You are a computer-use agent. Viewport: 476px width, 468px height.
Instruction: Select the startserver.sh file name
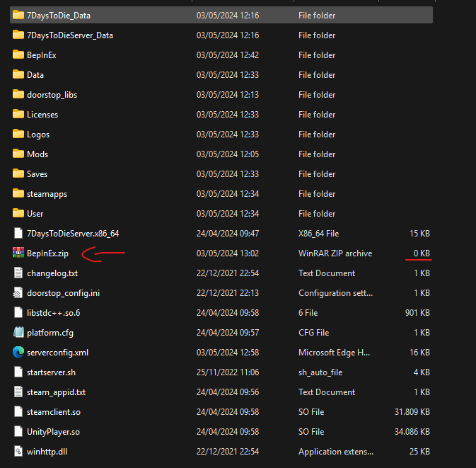[52, 372]
